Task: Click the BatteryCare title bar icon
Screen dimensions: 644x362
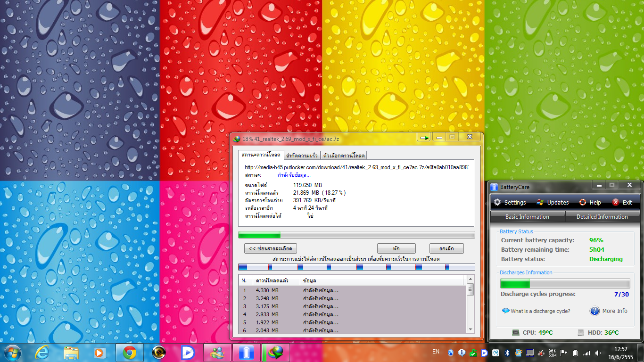Action: tap(494, 187)
